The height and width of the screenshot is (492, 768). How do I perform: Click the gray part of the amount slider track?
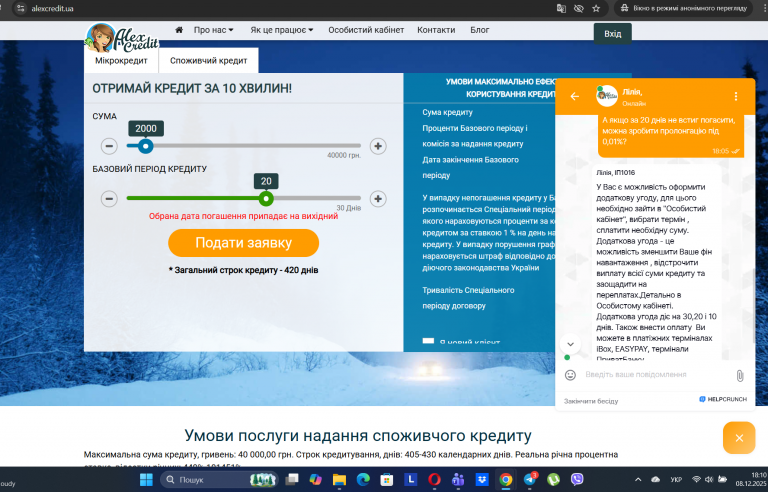click(x=257, y=146)
